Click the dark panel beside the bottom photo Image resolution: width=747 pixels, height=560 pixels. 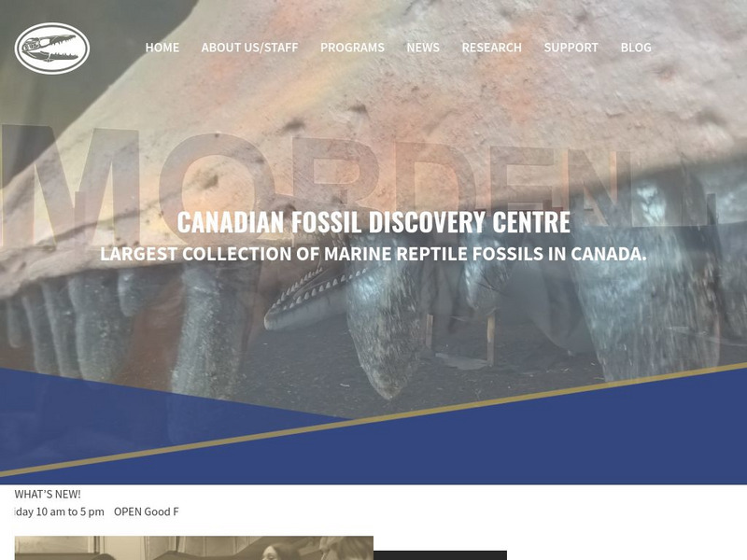click(x=440, y=555)
